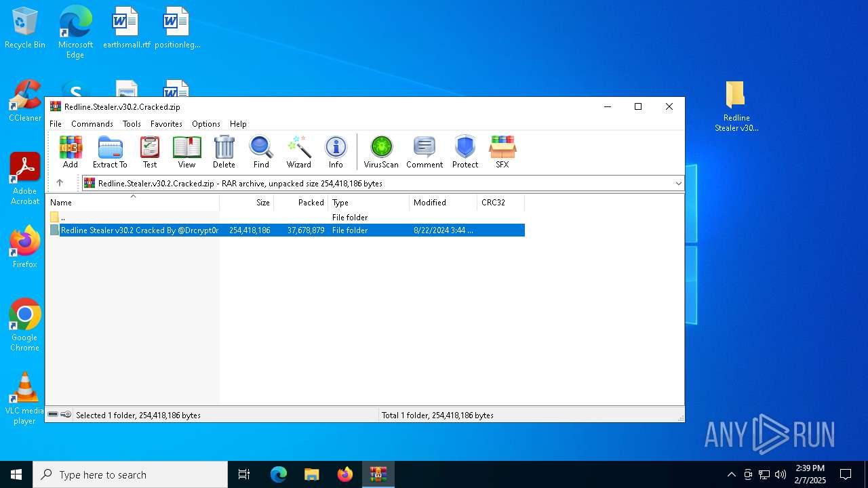The height and width of the screenshot is (488, 868).
Task: Open the Recycle Bin desktop icon
Action: tap(25, 28)
